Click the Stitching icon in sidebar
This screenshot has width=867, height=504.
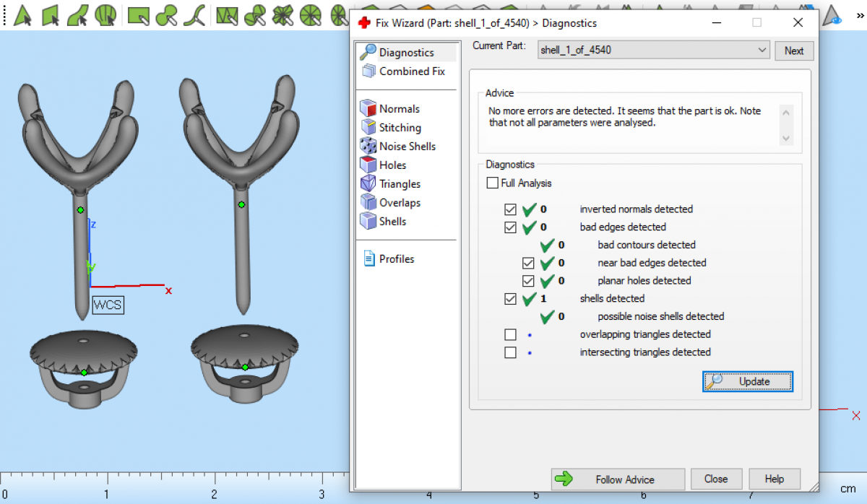tap(368, 128)
